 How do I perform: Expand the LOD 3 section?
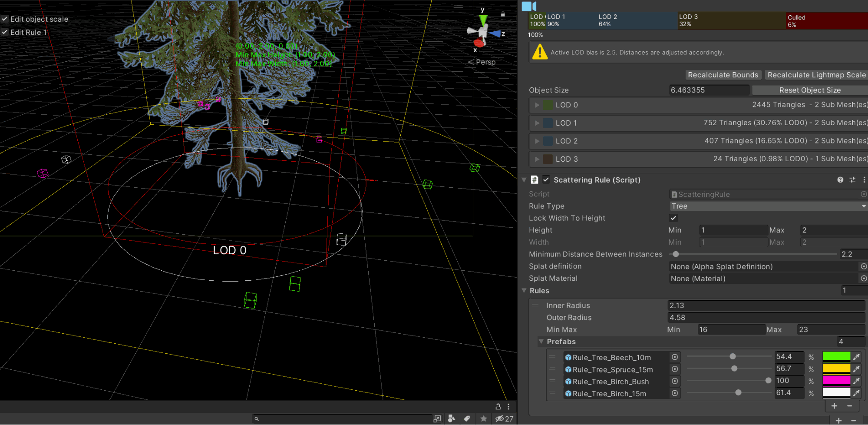tap(537, 159)
